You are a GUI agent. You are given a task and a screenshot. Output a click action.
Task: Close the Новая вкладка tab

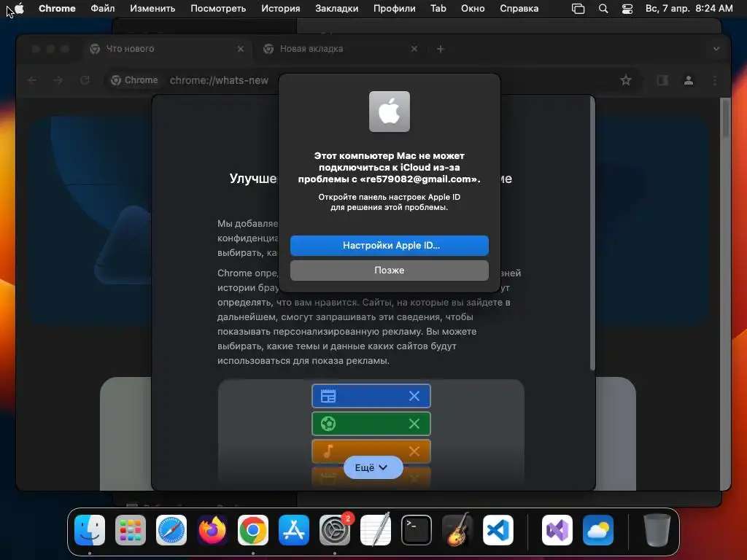[414, 49]
